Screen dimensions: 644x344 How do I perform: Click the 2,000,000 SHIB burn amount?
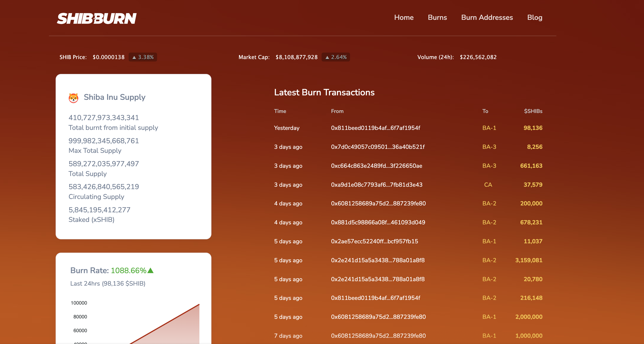[x=529, y=317]
